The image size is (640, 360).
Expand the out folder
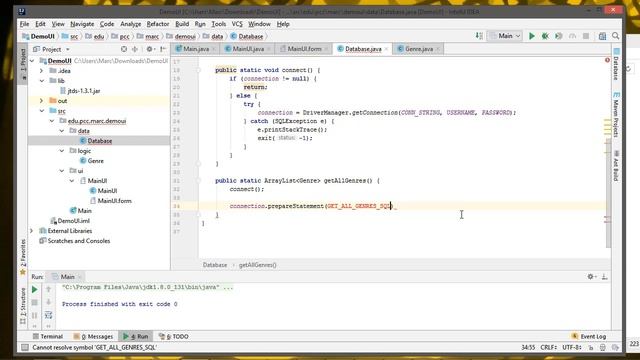(x=42, y=101)
